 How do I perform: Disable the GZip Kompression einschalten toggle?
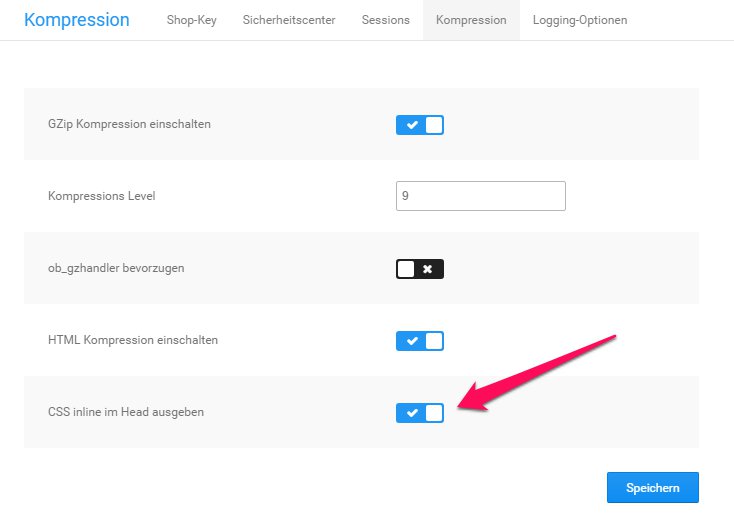coord(420,125)
